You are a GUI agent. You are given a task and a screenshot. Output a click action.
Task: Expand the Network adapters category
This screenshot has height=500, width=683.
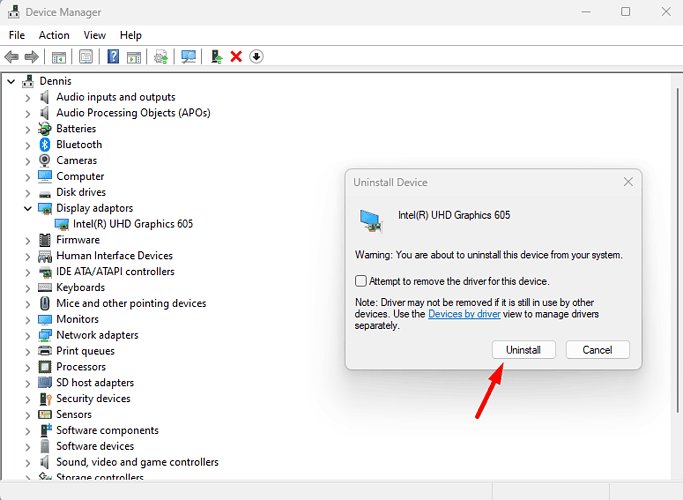coord(28,335)
